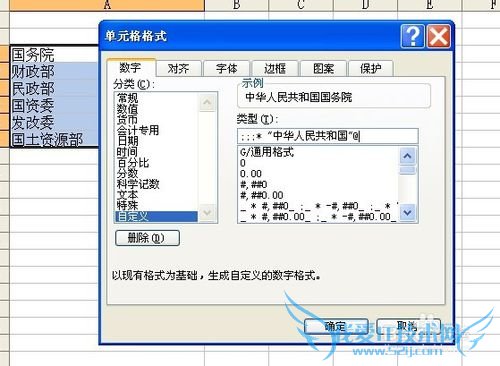Click the category list scroll-down arrow
500x366 pixels.
tap(207, 213)
